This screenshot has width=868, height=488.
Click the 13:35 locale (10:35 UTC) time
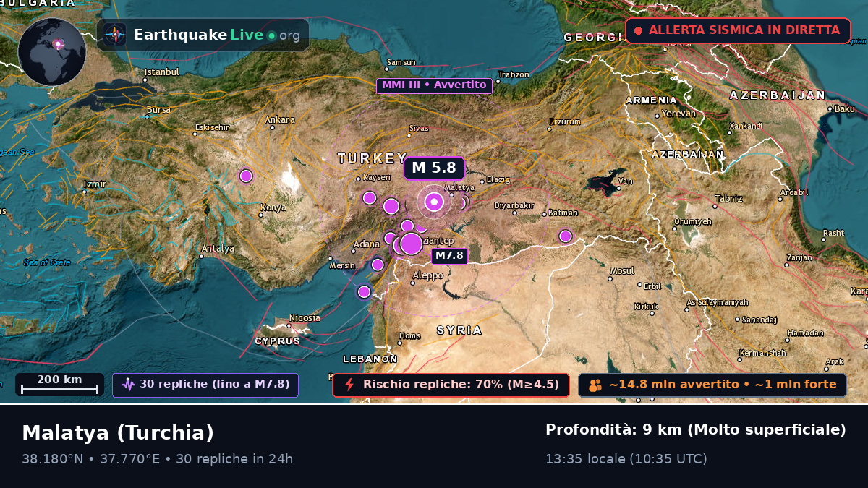pos(626,458)
